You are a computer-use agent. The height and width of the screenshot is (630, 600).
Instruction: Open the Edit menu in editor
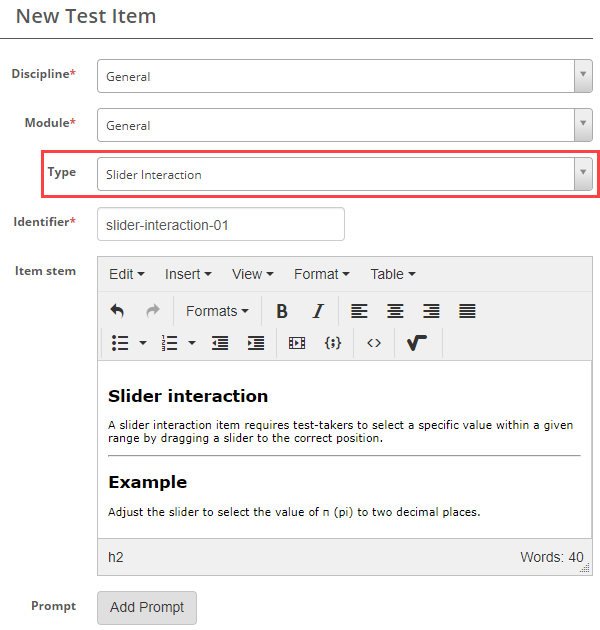pyautogui.click(x=126, y=274)
